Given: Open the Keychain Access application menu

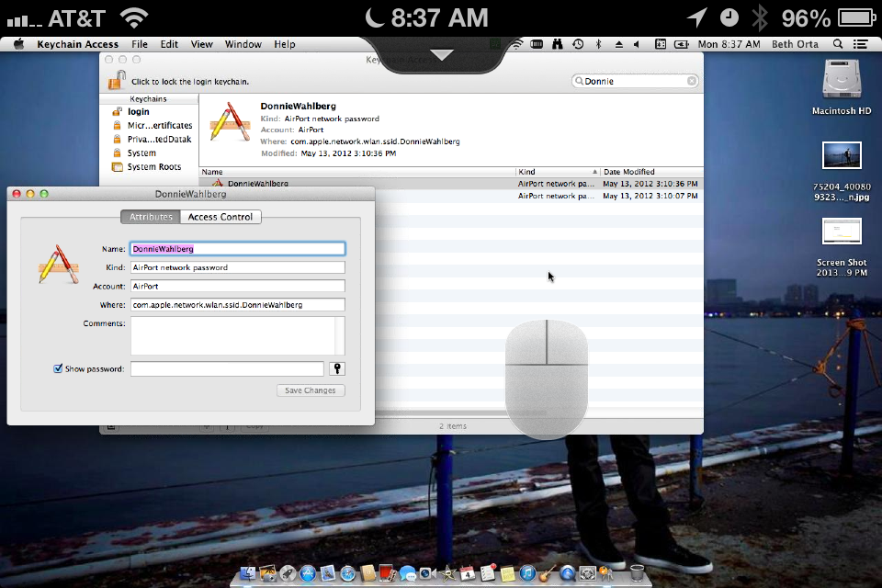Looking at the screenshot, I should [77, 44].
